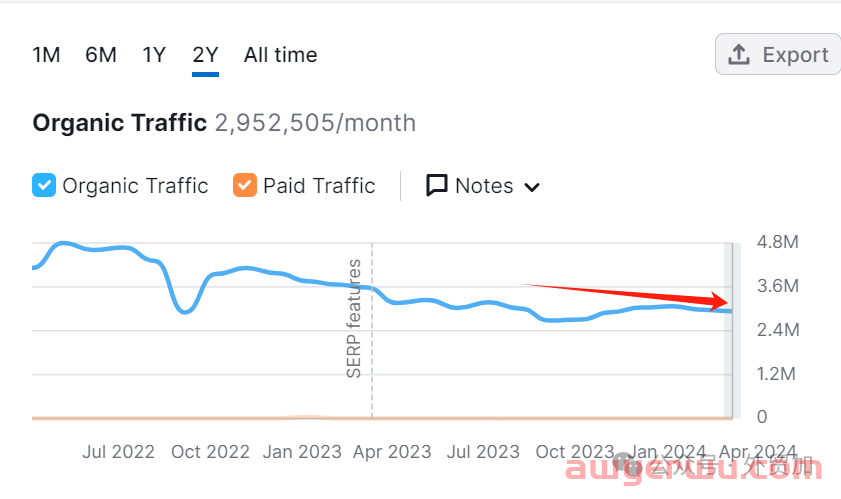Switch to the All time range
This screenshot has height=499, width=841.
point(281,55)
